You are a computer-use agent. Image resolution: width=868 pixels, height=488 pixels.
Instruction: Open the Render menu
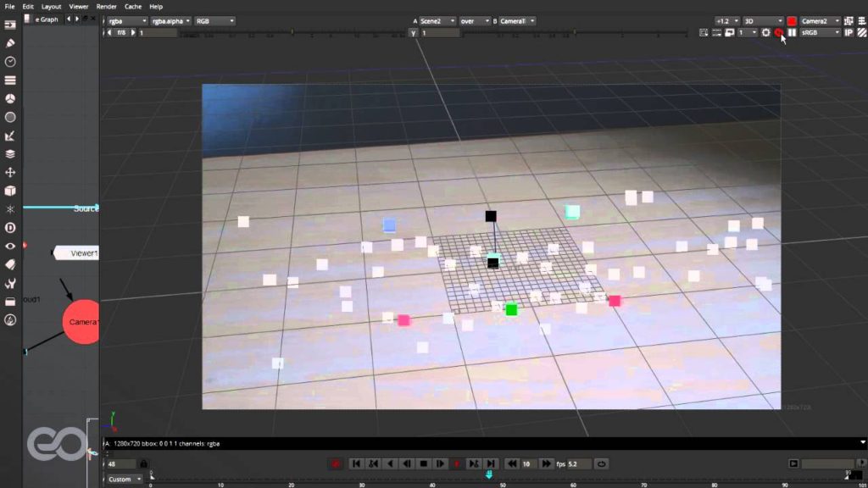(x=106, y=6)
